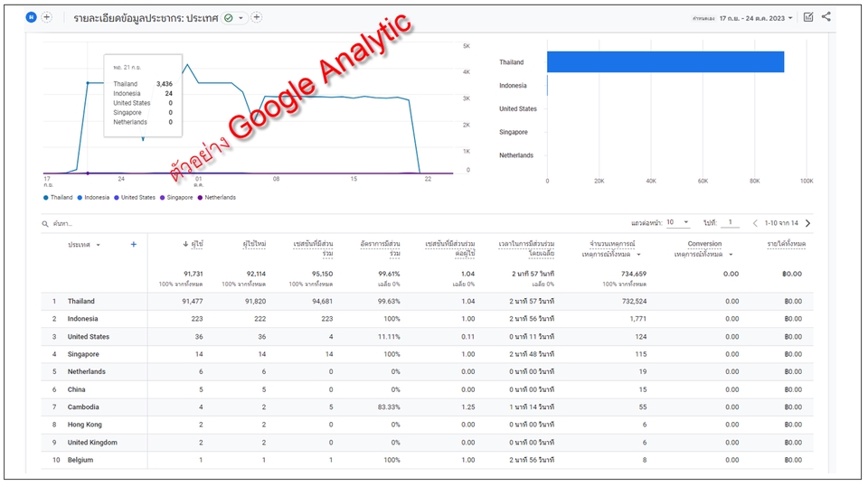Click Thailand's event count 732,524
The height and width of the screenshot is (486, 868).
pos(634,302)
